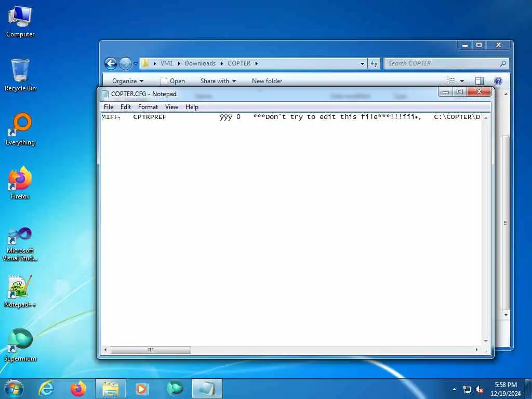Select Downloads in the Explorer address bar
The image size is (532, 399).
coord(200,63)
